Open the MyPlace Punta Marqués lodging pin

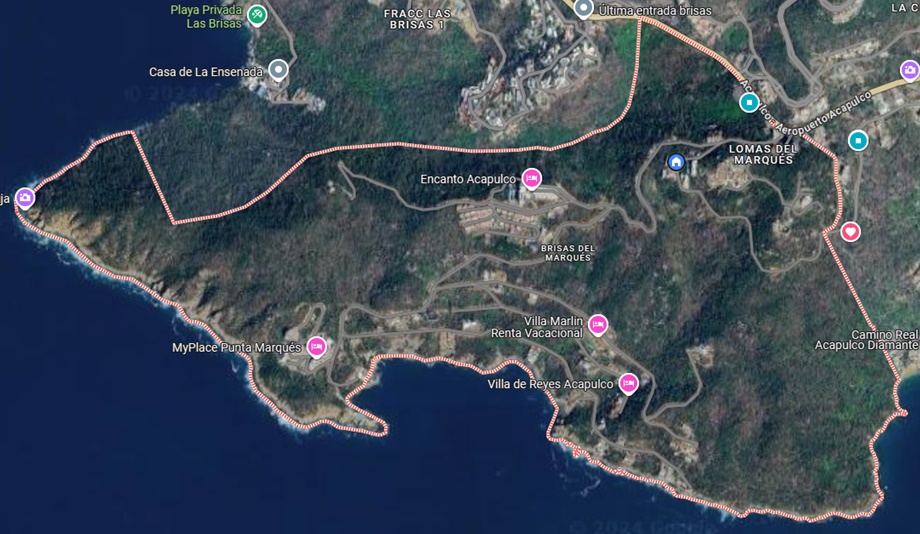coord(316,347)
